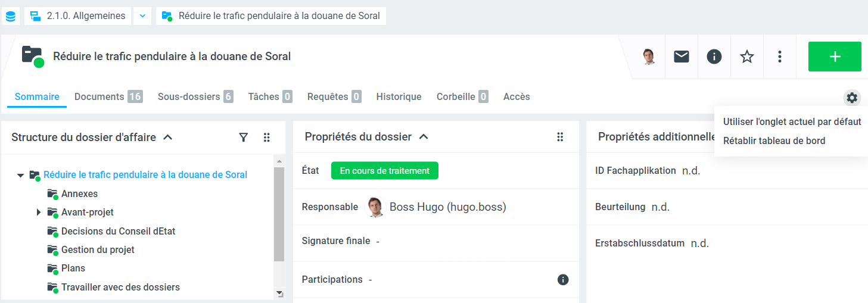Mark dossier as favorite with star
Screen dimensions: 868x303
coord(747,57)
